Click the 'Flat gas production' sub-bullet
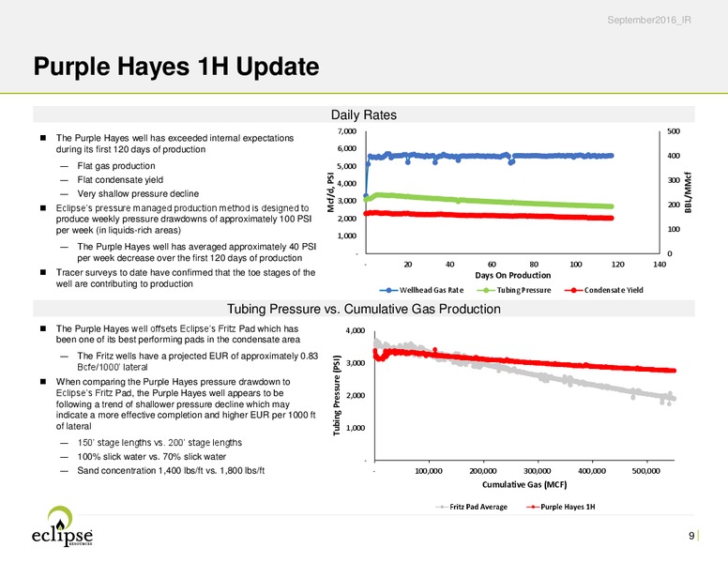The height and width of the screenshot is (563, 728). click(x=116, y=166)
